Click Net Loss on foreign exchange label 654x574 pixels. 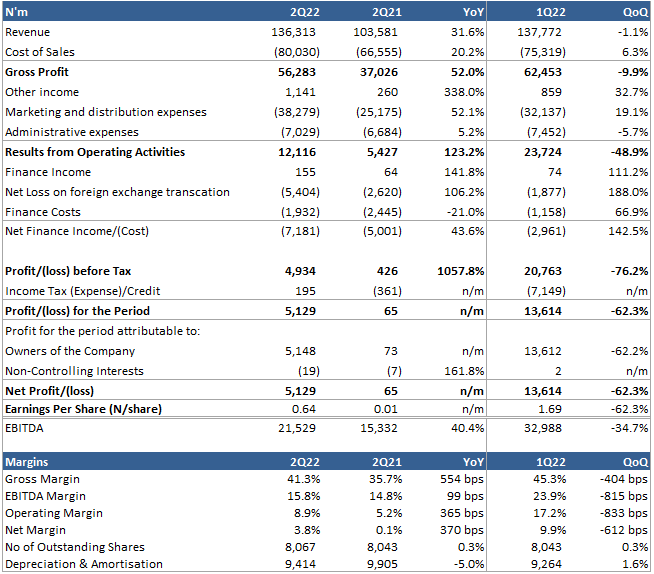point(117,192)
